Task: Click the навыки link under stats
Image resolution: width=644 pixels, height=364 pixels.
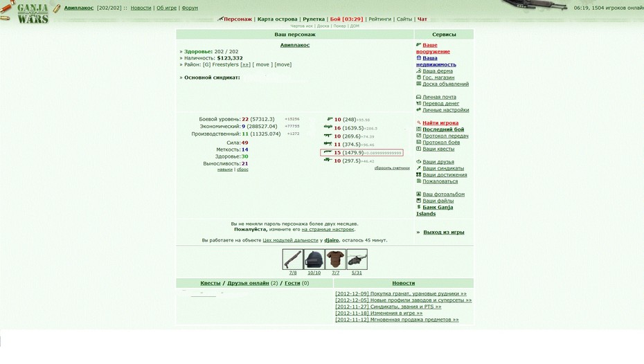Action: (x=224, y=170)
